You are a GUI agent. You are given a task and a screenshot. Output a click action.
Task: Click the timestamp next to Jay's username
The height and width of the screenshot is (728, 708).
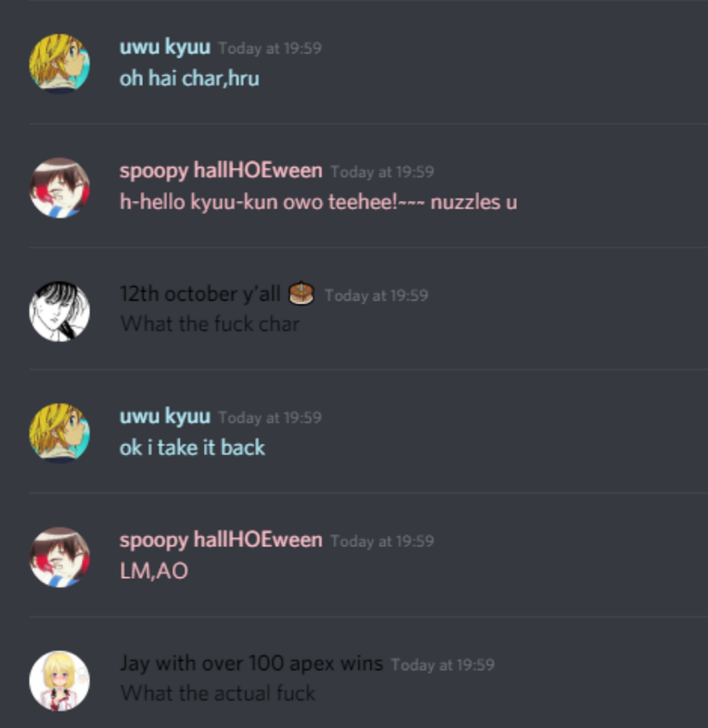443,665
